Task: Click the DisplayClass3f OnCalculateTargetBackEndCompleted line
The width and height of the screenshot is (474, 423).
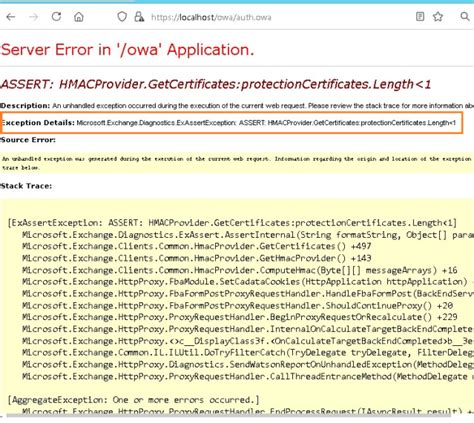Action: coord(248,341)
